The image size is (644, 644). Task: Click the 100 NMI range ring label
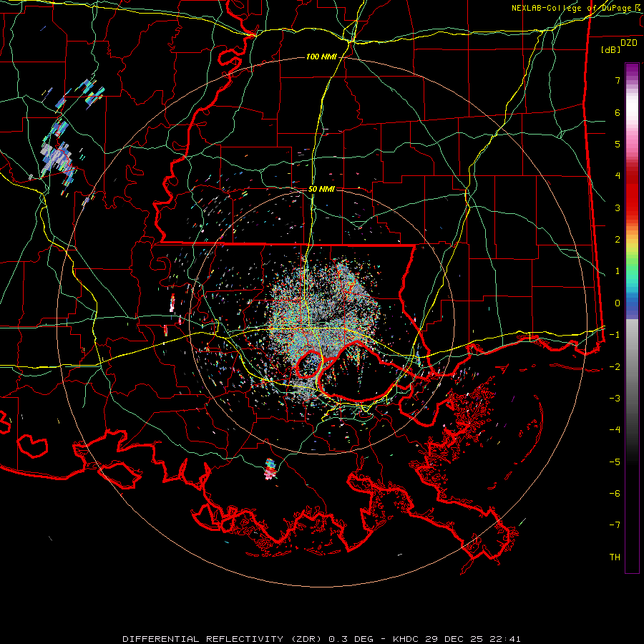(321, 57)
